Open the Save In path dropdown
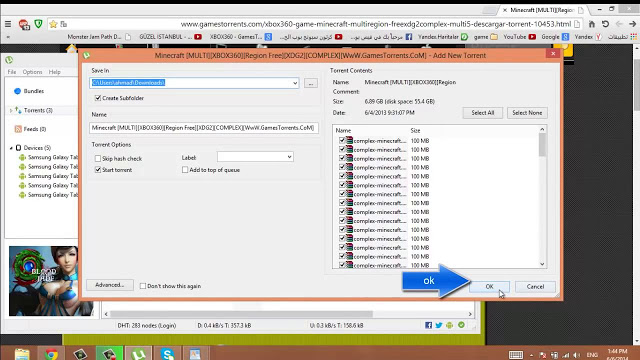 click(x=295, y=83)
